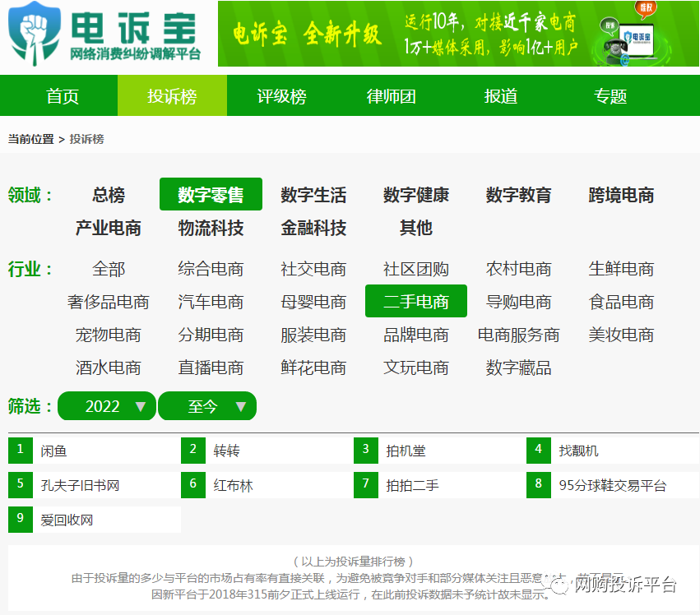
Task: Expand the 至今 period dropdown
Action: (207, 406)
